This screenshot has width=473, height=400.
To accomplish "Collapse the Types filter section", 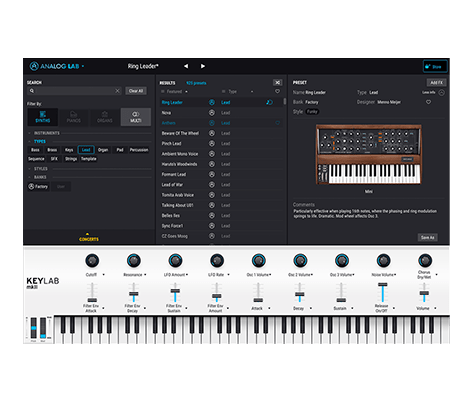I will tap(39, 141).
